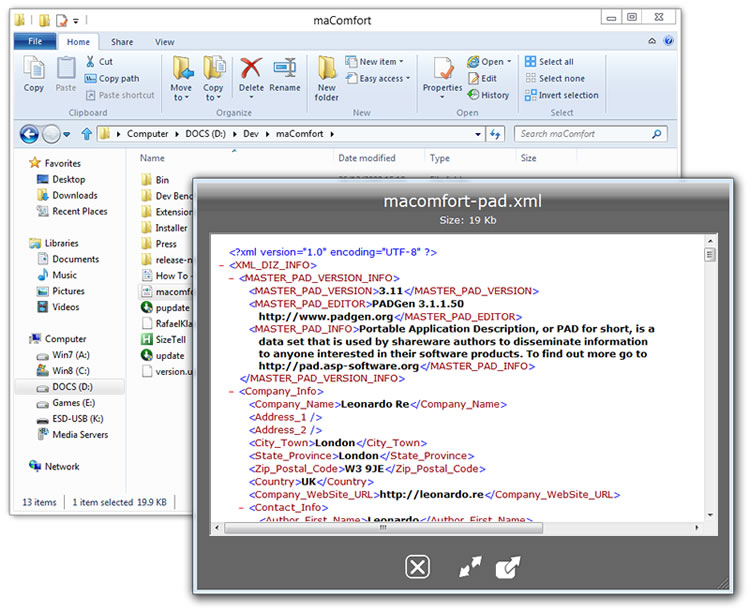Close the macomfort-pad.xml preview with X icon
The image size is (750, 612).
[418, 567]
